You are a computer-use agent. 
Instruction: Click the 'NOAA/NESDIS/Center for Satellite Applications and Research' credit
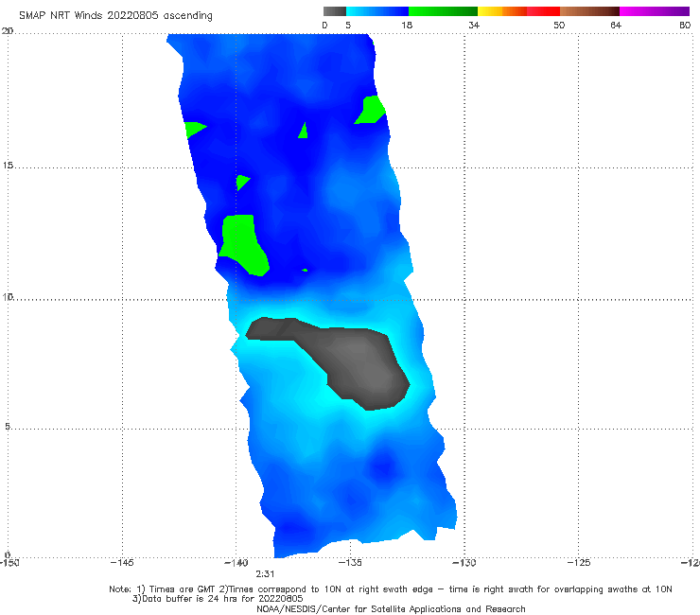[391, 609]
